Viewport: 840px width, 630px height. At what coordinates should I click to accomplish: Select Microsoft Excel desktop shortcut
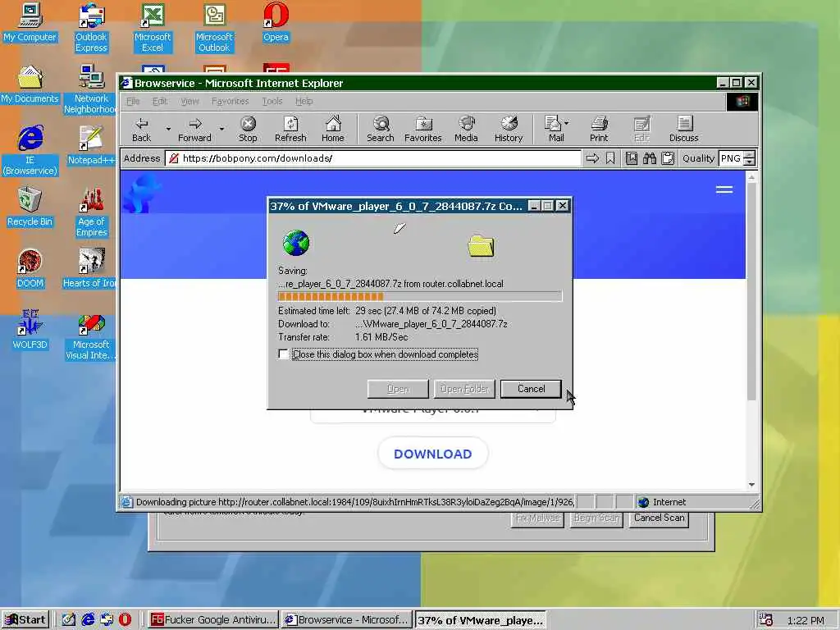[x=153, y=27]
